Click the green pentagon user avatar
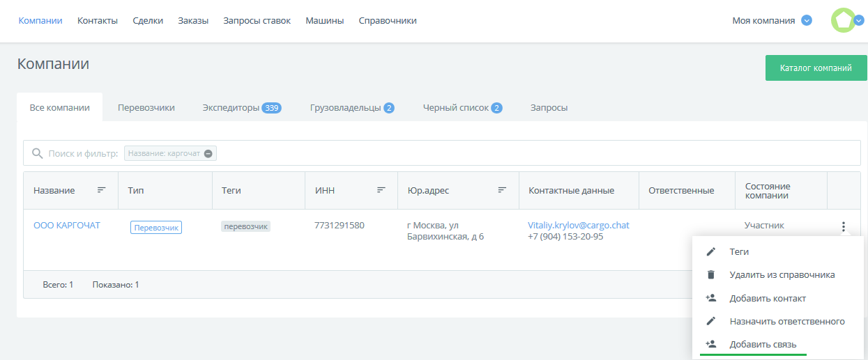 pos(842,20)
